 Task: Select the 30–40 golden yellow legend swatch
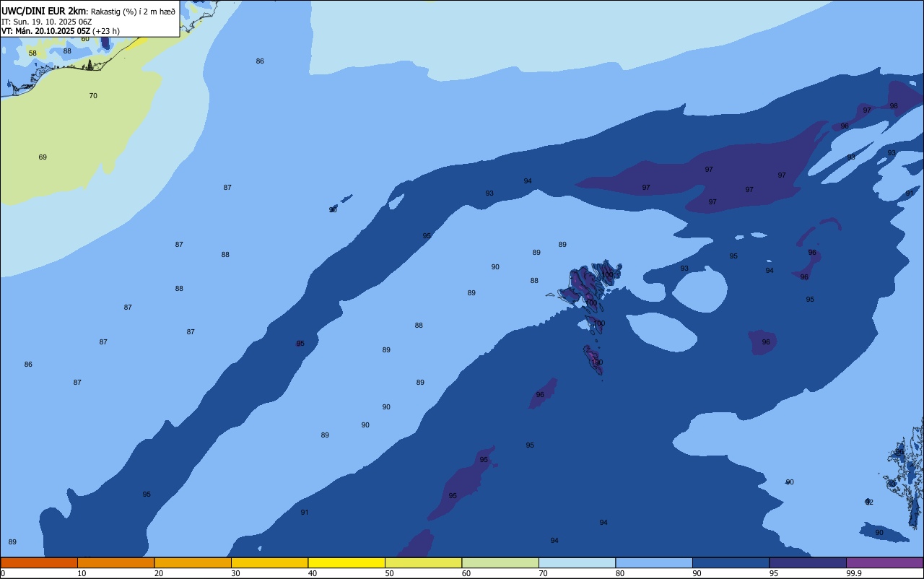point(269,562)
